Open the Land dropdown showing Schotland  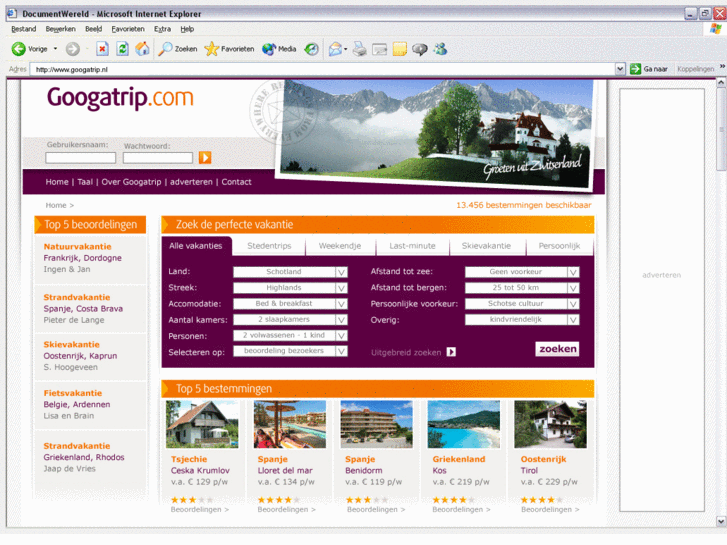point(290,272)
